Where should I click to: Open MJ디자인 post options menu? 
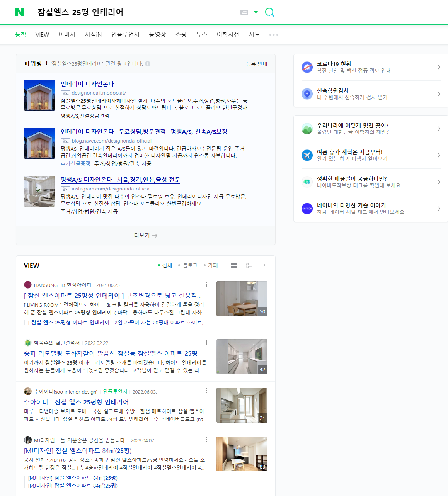coord(206,440)
